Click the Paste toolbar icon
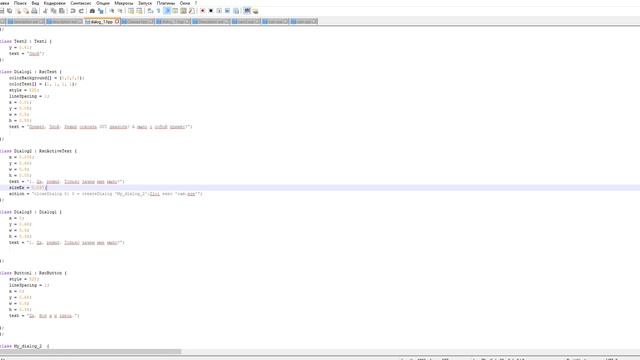The image size is (640, 360). click(x=62, y=11)
